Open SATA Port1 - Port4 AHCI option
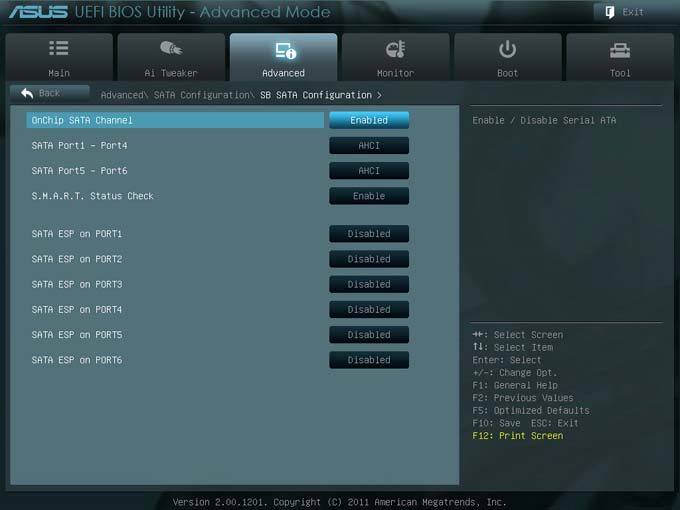 click(369, 145)
